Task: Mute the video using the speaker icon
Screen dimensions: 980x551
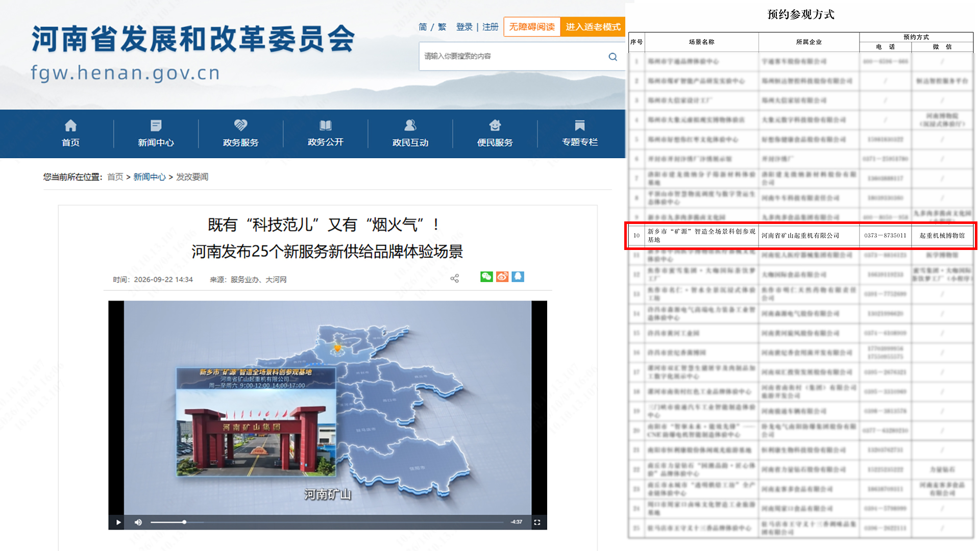Action: pyautogui.click(x=138, y=522)
